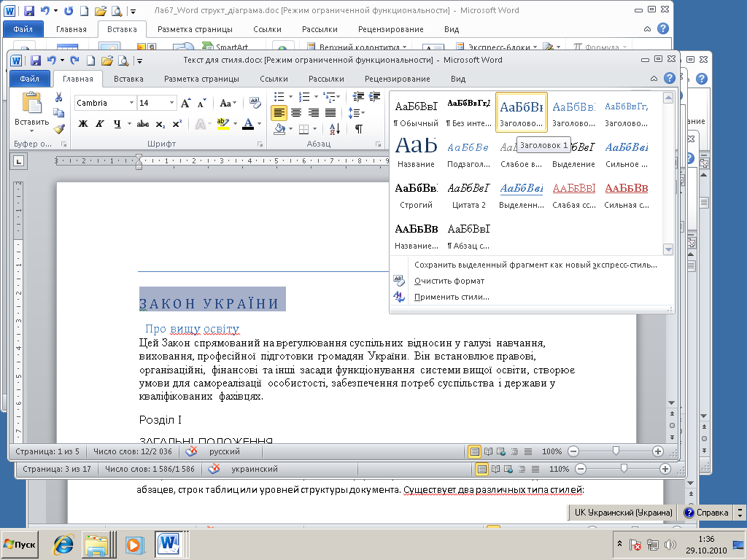The image size is (747, 560).
Task: Click the Redo icon in front window toolbar
Action: coord(74,61)
